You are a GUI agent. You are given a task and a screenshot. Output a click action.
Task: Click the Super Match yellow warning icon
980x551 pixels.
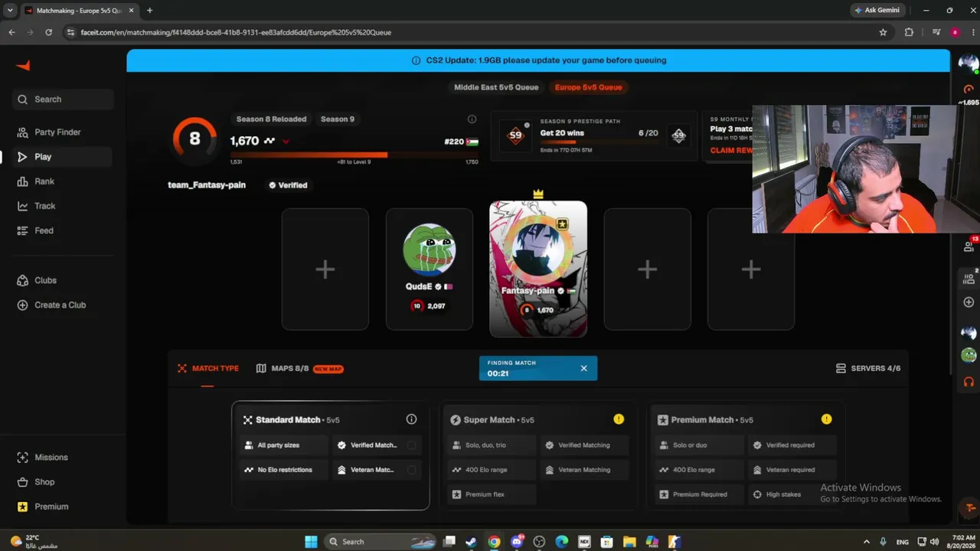[x=619, y=419]
